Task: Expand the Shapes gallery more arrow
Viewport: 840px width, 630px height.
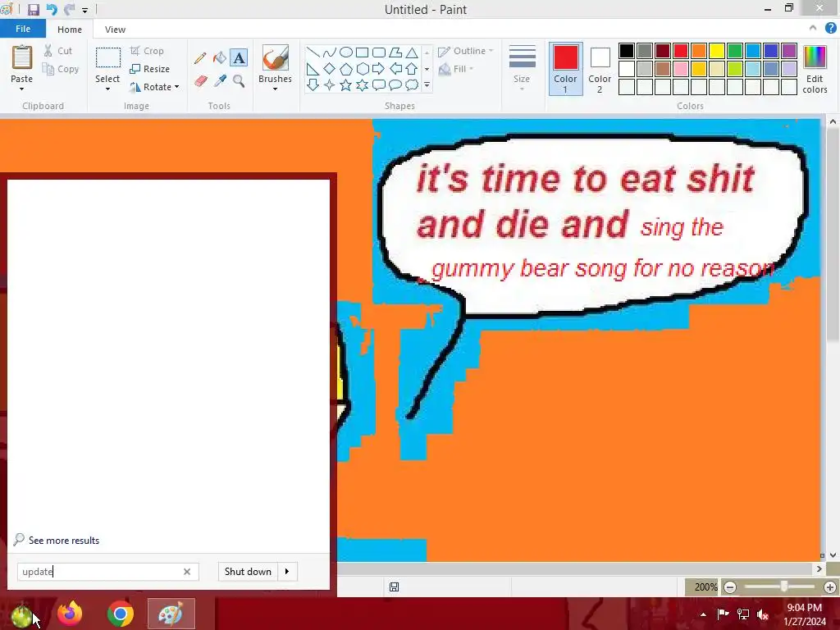Action: [x=427, y=84]
